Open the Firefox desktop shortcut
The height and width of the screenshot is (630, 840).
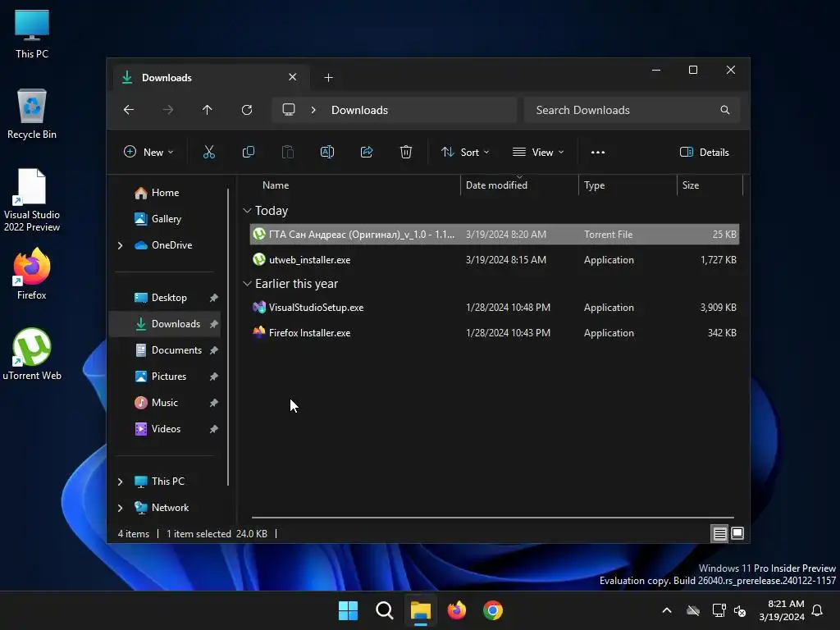click(32, 274)
